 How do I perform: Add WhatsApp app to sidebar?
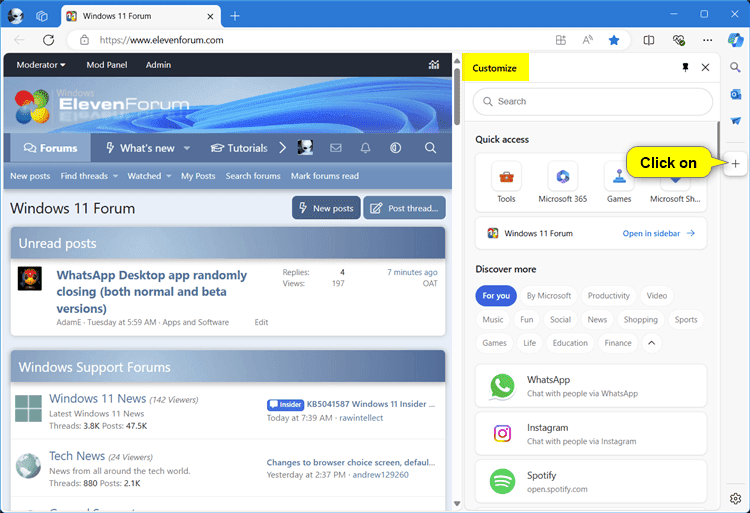pyautogui.click(x=591, y=386)
